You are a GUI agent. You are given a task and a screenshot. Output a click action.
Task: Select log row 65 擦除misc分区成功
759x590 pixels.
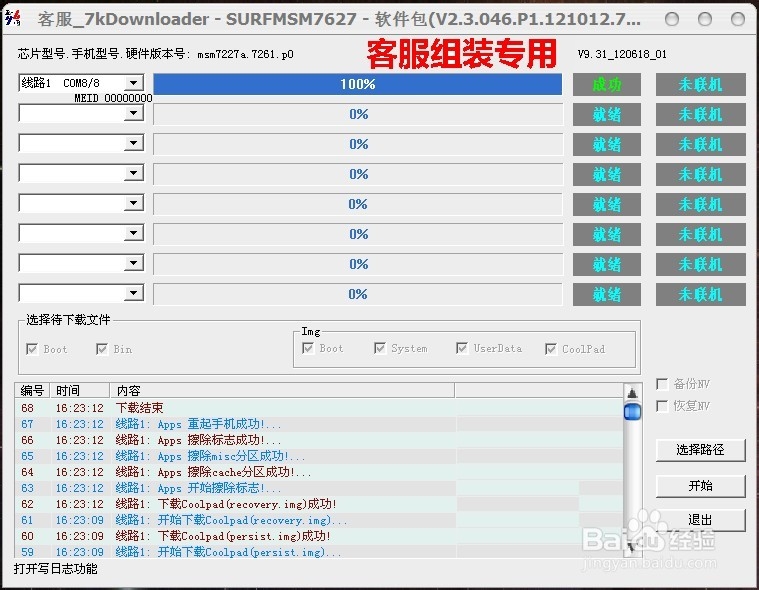tap(319, 456)
